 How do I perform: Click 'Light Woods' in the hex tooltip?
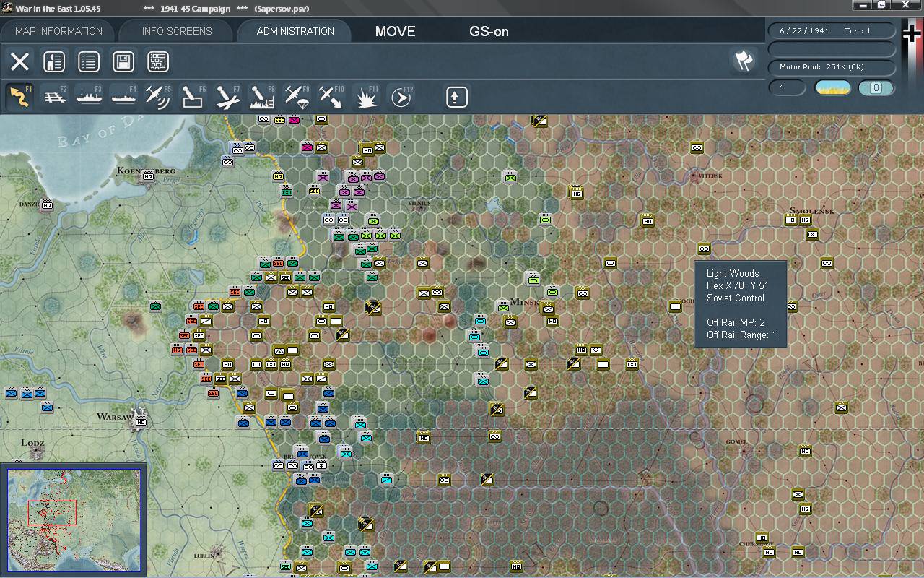pyautogui.click(x=733, y=273)
